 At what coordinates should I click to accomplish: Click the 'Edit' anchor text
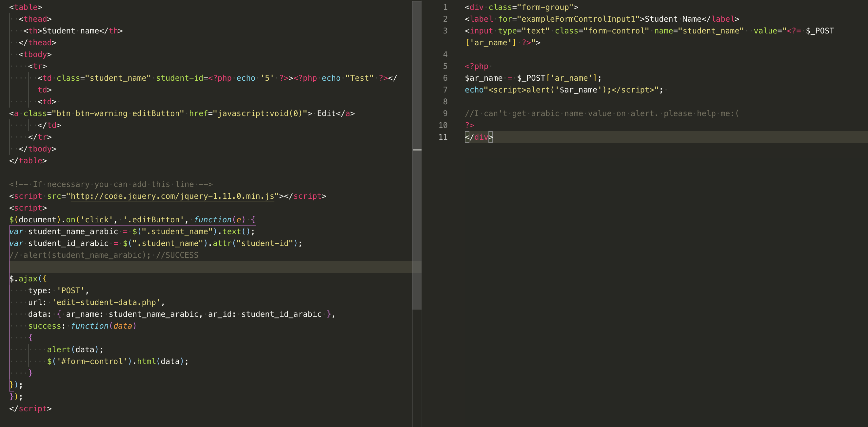click(326, 113)
